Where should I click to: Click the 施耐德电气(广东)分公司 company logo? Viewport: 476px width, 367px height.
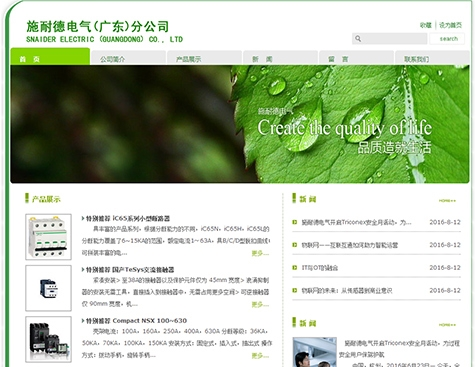[x=104, y=32]
